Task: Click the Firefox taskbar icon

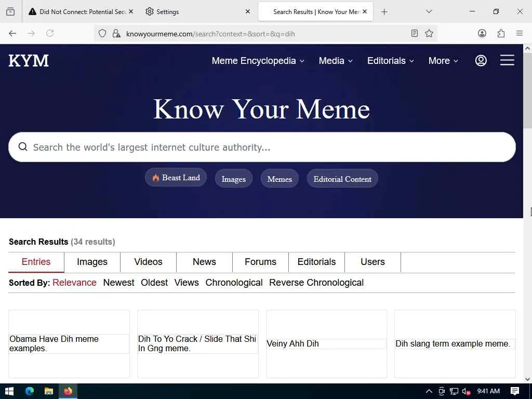Action: (68, 391)
